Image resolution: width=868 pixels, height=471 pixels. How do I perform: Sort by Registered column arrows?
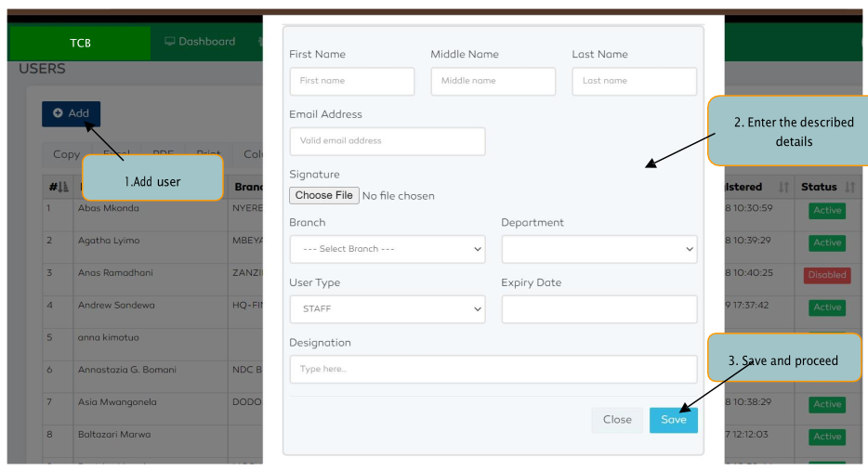tap(783, 187)
